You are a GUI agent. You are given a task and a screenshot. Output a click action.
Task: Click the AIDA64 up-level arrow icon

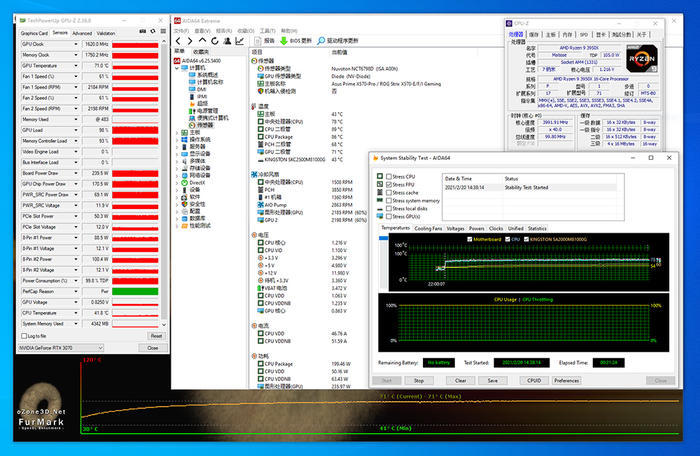coord(202,41)
